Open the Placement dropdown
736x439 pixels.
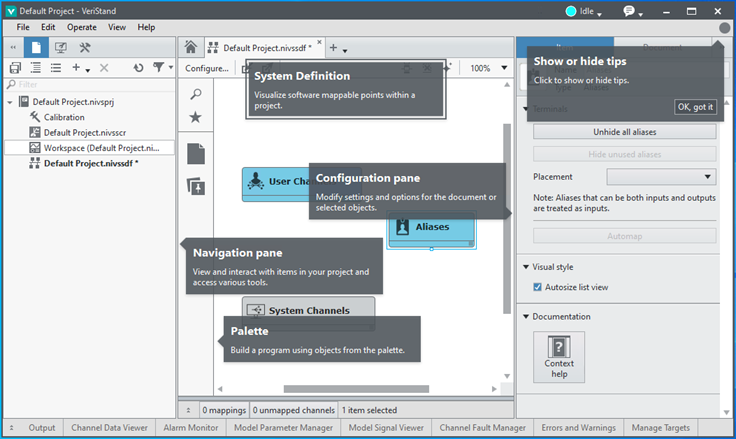661,177
